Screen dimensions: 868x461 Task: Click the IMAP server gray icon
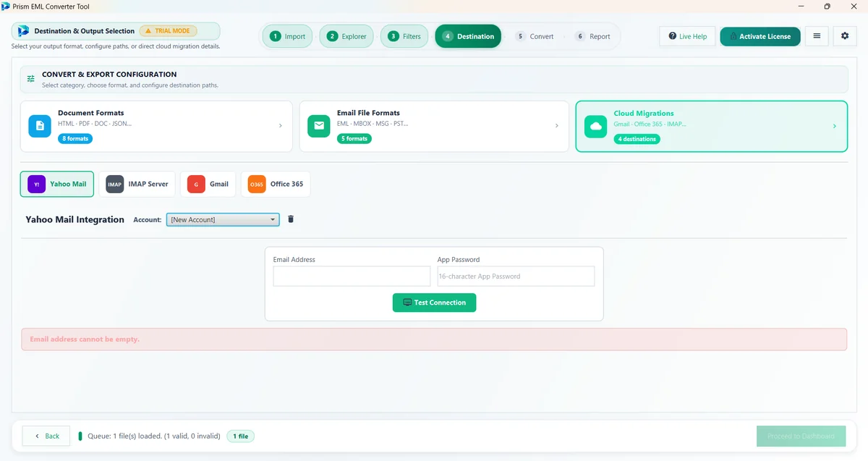coord(114,185)
